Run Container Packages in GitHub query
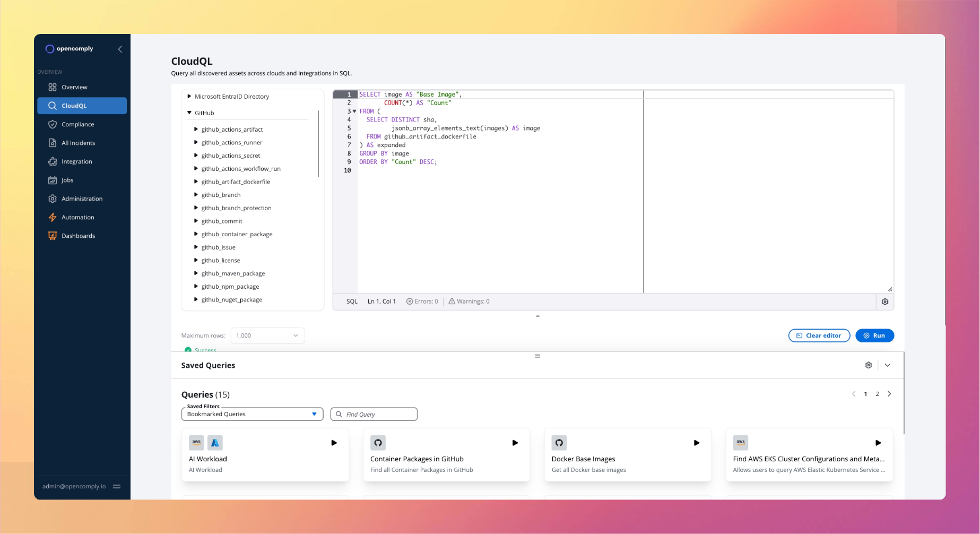The height and width of the screenshot is (534, 980). [515, 443]
